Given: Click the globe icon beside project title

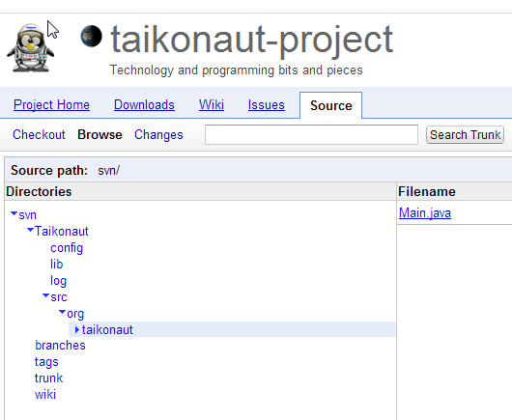Looking at the screenshot, I should pos(92,36).
